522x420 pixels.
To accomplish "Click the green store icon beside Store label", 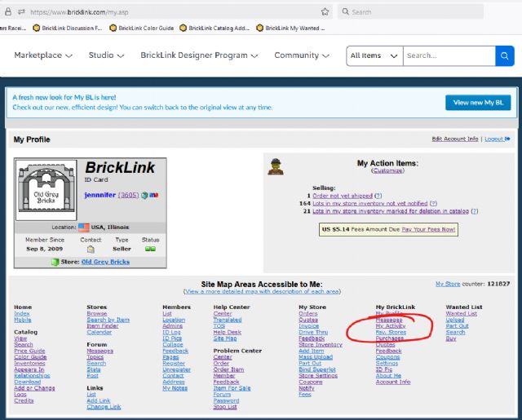I will [55, 262].
